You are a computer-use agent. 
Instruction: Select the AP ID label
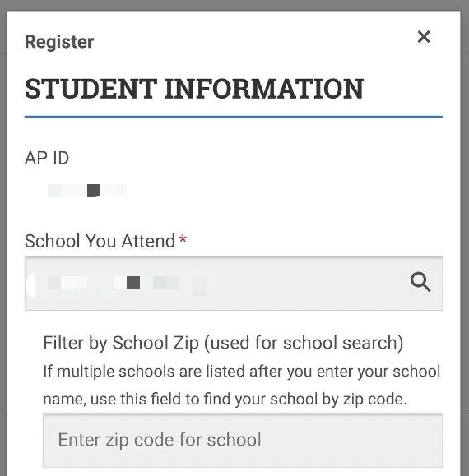pyautogui.click(x=47, y=158)
